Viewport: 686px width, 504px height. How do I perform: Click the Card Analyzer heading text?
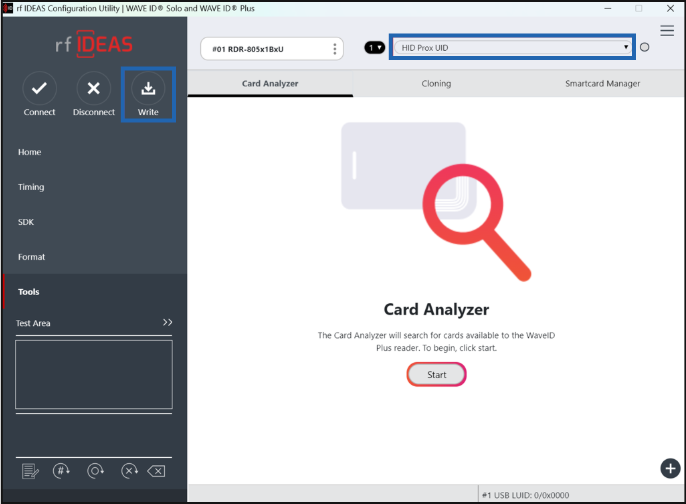436,309
